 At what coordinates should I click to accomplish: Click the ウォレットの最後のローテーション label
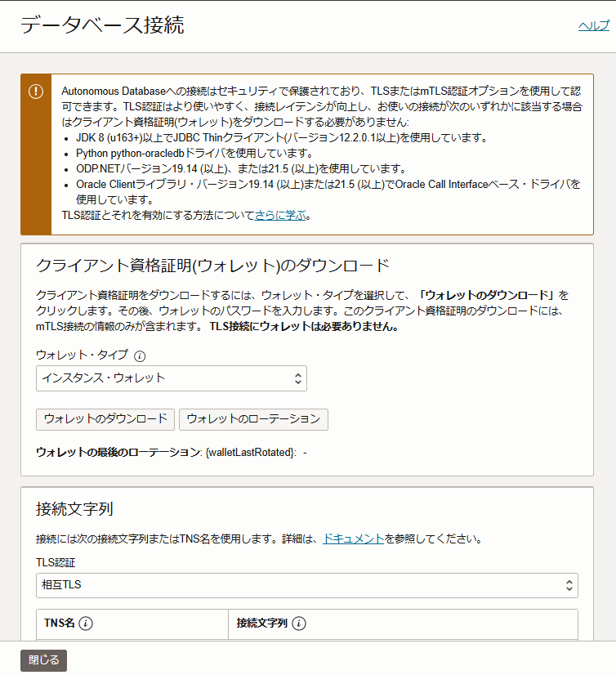118,453
